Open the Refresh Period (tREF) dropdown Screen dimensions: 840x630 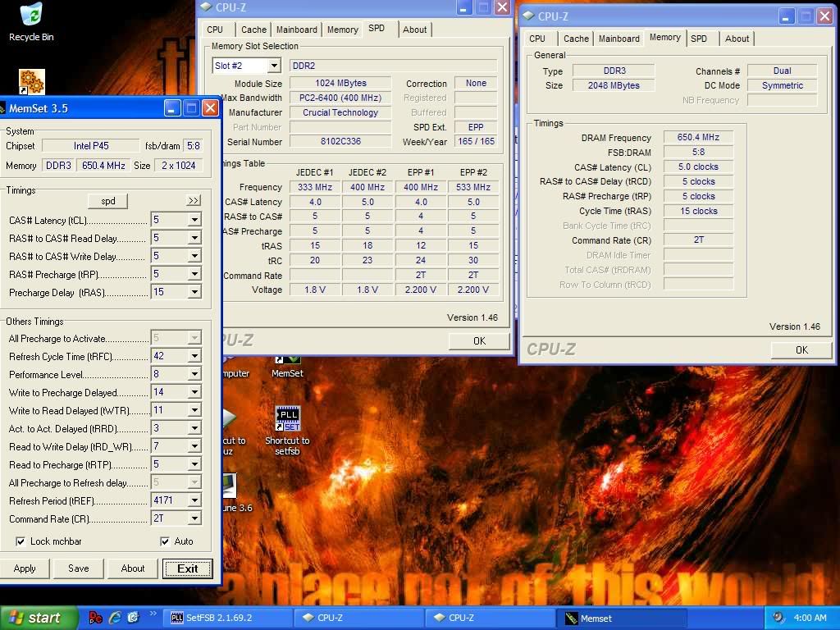coord(194,501)
